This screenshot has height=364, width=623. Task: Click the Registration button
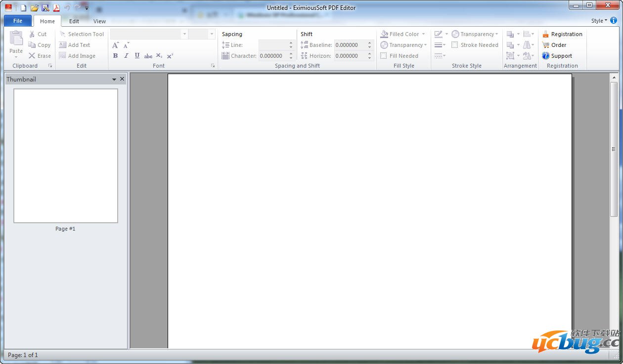click(562, 34)
